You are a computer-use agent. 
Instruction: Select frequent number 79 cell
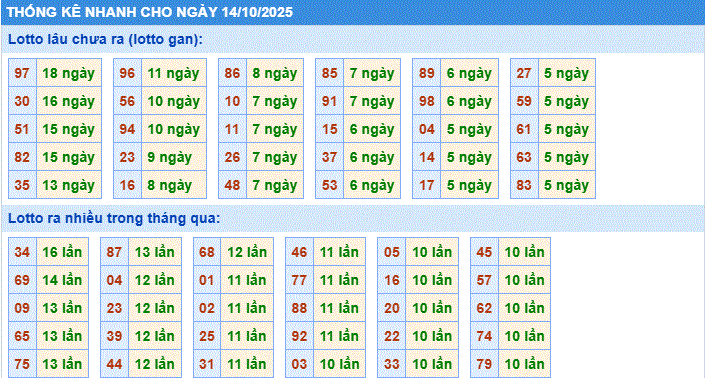point(484,364)
